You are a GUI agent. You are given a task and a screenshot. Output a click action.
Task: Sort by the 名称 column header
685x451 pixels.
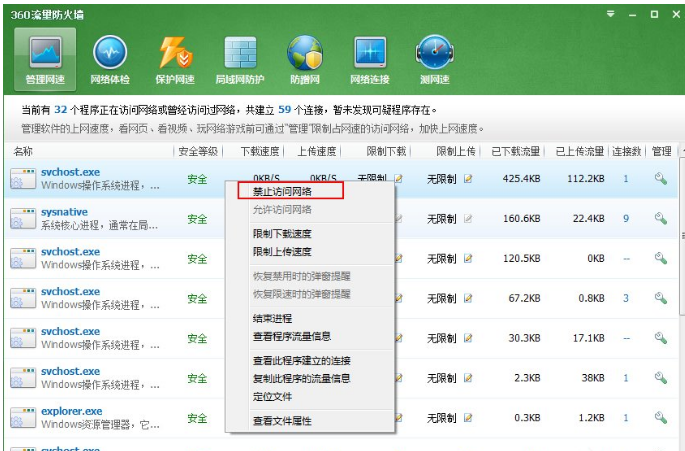23,152
